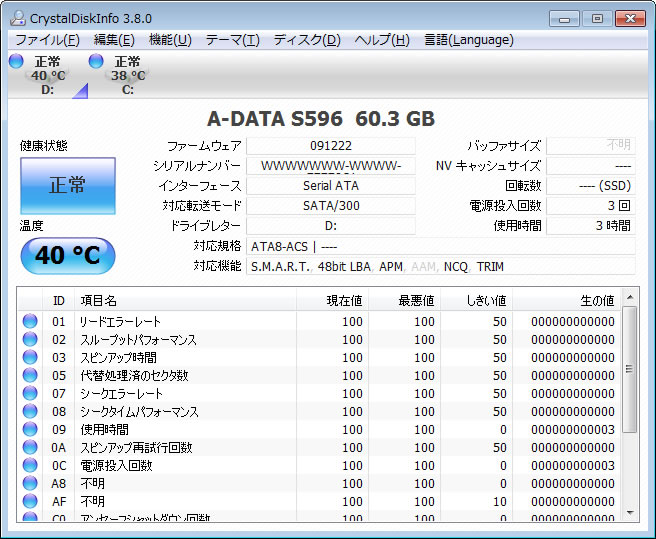Image resolution: width=656 pixels, height=539 pixels.
Task: Open the 言語(Language) menu
Action: (x=469, y=40)
